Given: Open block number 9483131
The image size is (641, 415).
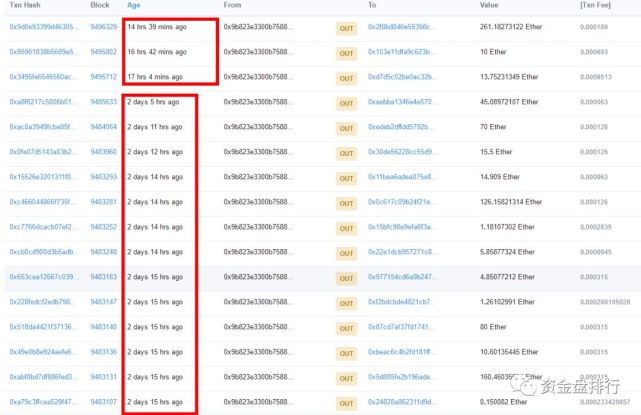Looking at the screenshot, I should click(103, 377).
